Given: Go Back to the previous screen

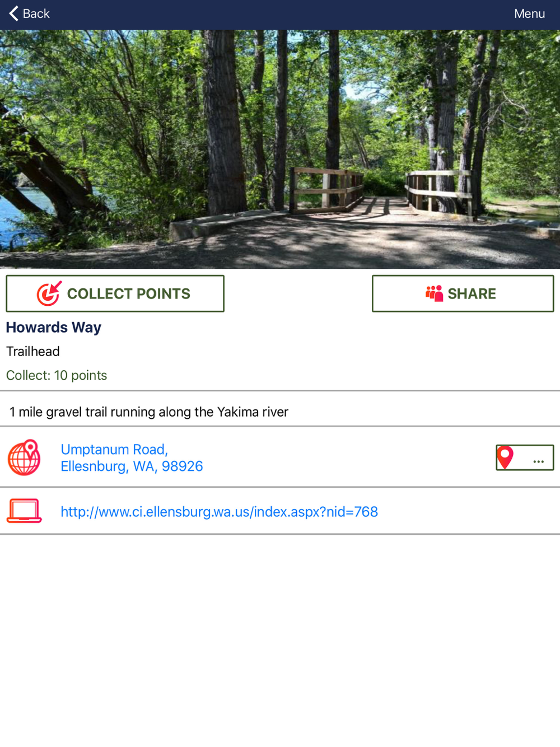Looking at the screenshot, I should (30, 13).
